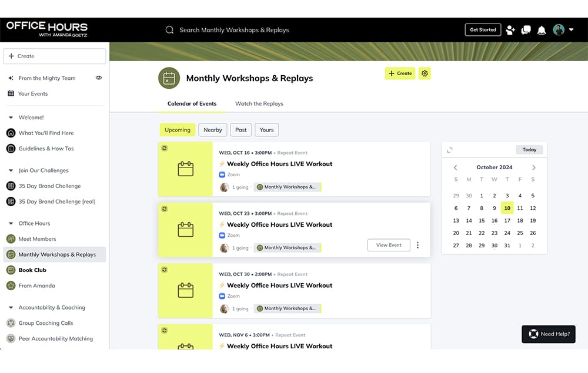Select the Yours filter
Viewport: 588px width, 373px height.
click(266, 130)
